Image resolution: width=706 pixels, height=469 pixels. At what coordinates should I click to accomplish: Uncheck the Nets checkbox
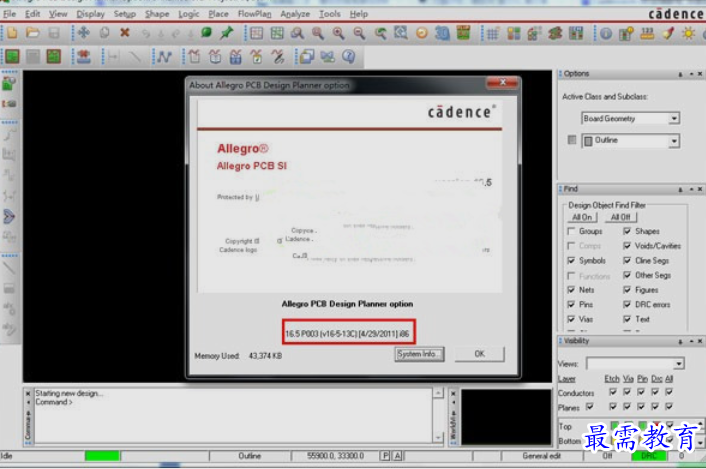click(x=571, y=290)
